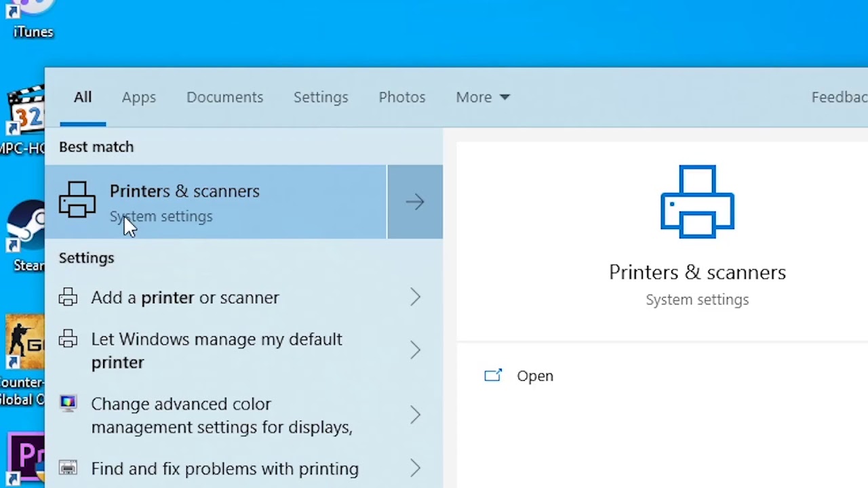The image size is (868, 488).
Task: Click System settings subtitle in preview pane
Action: pos(697,300)
